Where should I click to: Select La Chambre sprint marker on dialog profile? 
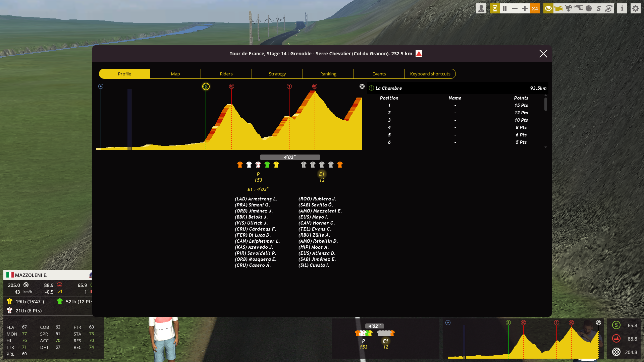(x=206, y=86)
